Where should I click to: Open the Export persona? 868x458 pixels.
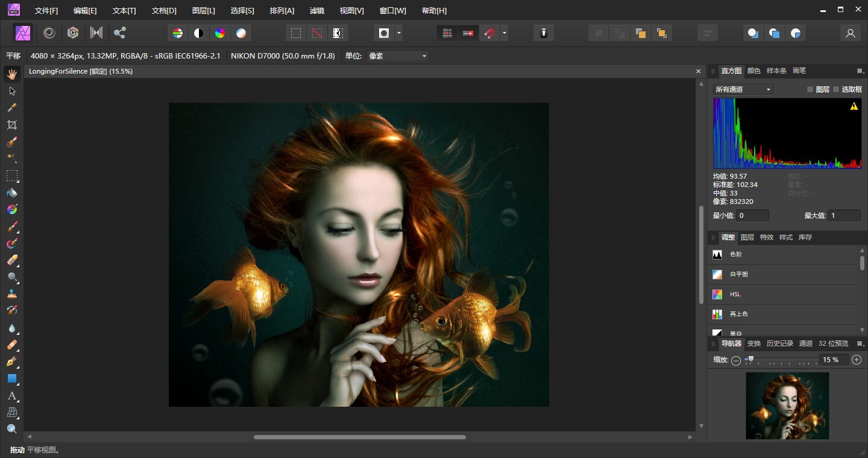pyautogui.click(x=120, y=33)
